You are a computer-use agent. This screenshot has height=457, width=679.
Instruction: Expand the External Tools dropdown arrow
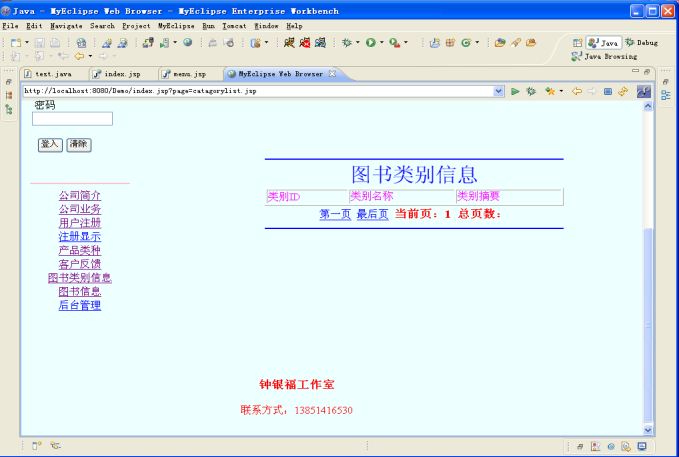406,42
